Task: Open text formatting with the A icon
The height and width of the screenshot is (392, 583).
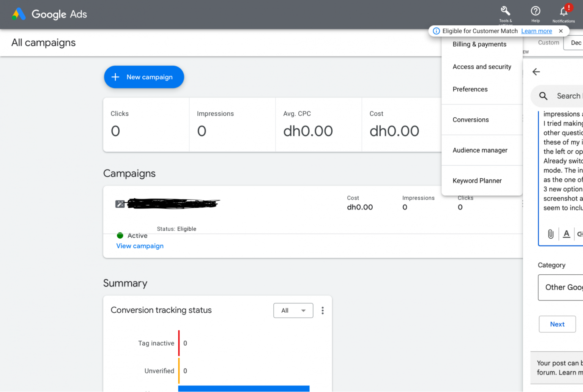Action: (x=566, y=234)
